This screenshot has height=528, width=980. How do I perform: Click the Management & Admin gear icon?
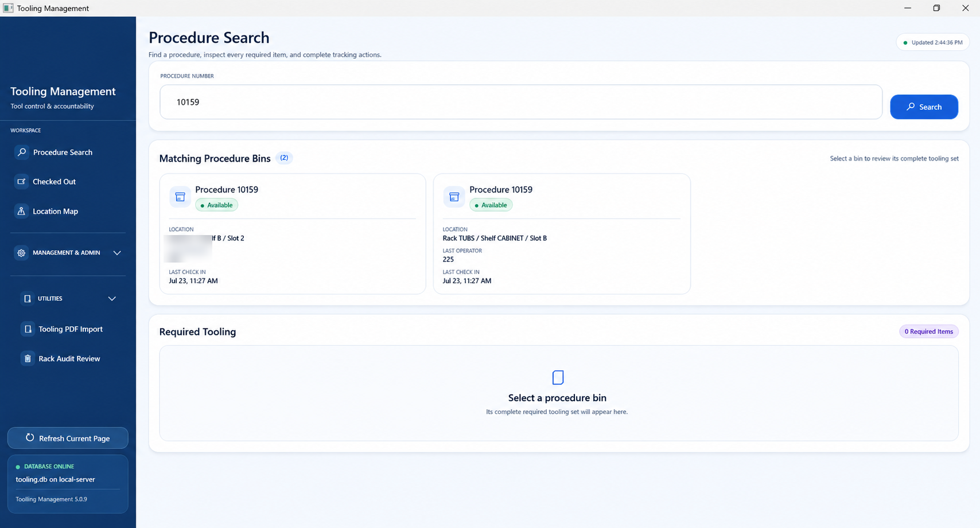(21, 253)
